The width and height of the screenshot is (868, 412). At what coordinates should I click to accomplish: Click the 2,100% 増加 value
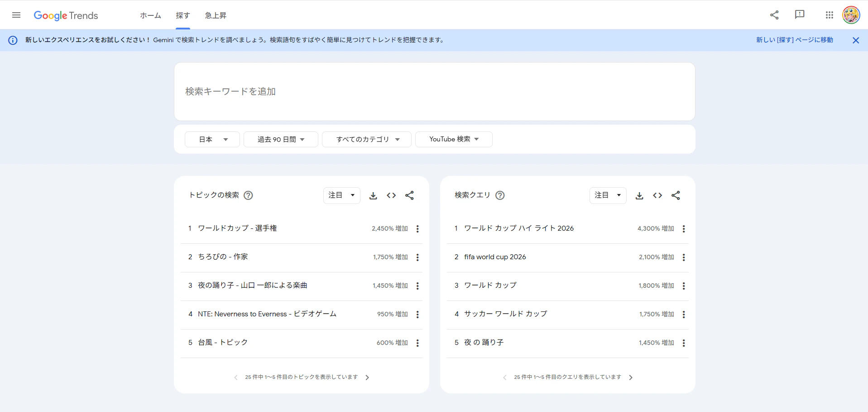click(x=657, y=257)
